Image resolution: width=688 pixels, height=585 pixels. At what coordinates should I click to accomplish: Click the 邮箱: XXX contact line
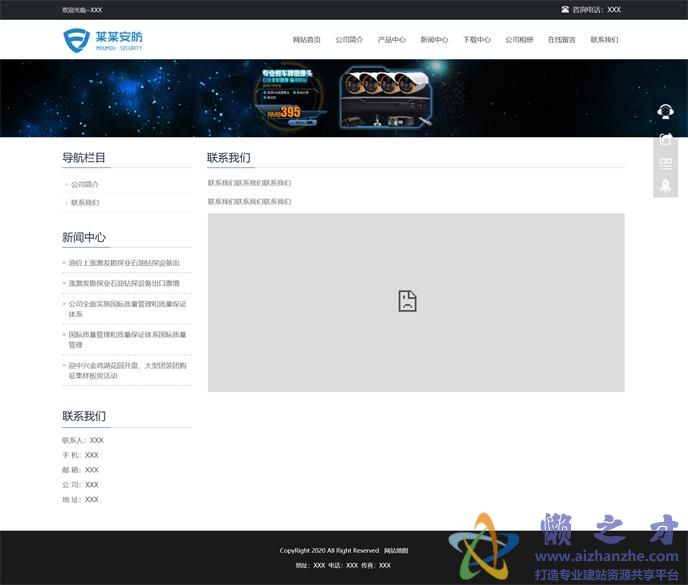point(80,470)
